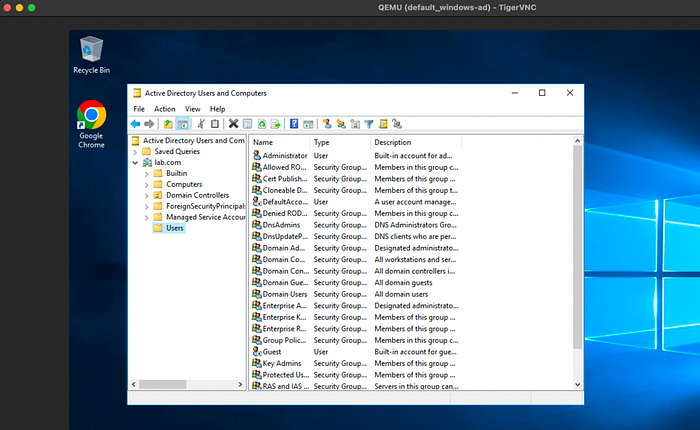Click the Find objects icon
This screenshot has height=430, width=700.
tap(383, 124)
